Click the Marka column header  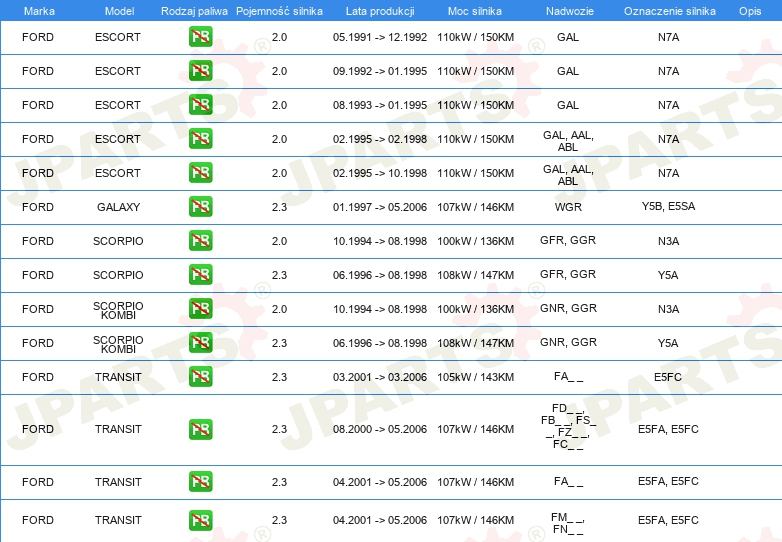39,11
